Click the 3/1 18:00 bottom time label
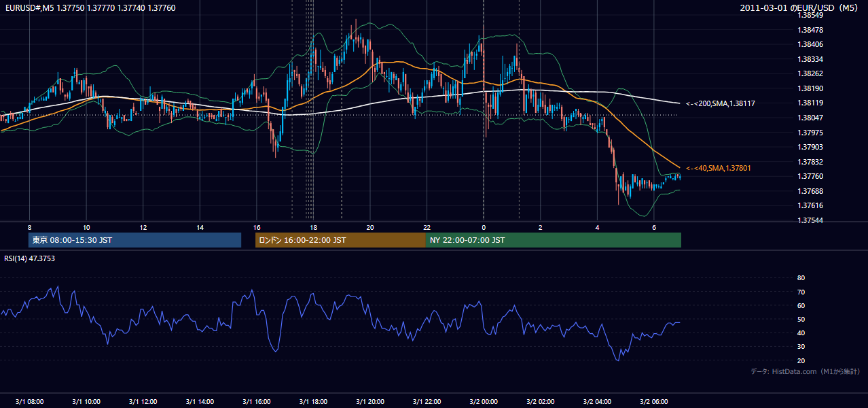 (x=313, y=401)
